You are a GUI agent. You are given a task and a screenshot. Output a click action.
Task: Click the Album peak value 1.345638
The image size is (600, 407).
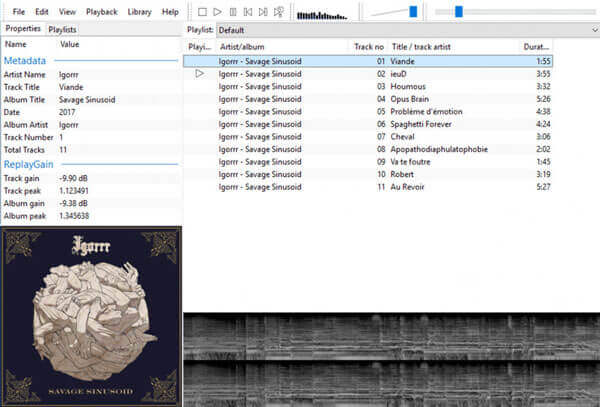tap(74, 216)
